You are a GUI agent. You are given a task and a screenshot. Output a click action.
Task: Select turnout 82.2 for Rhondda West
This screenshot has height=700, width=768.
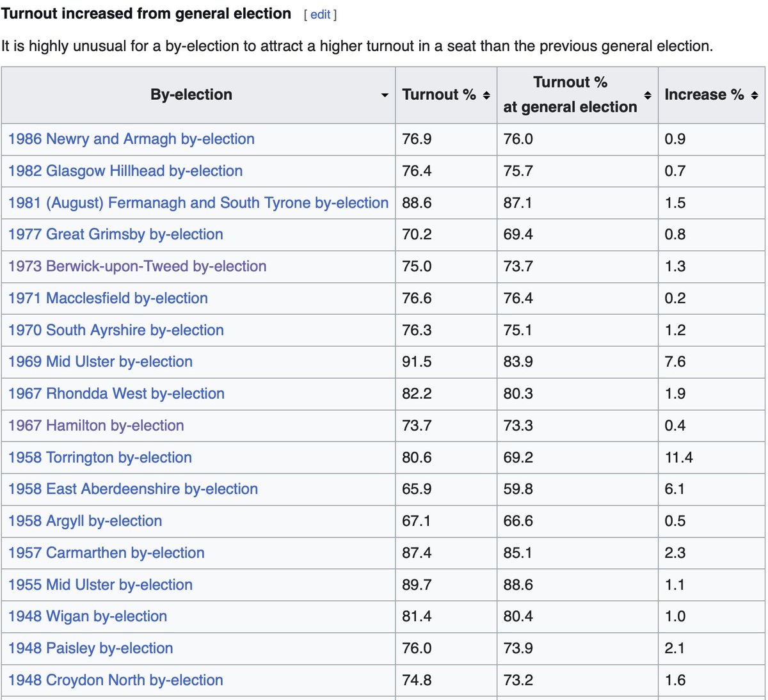point(417,394)
